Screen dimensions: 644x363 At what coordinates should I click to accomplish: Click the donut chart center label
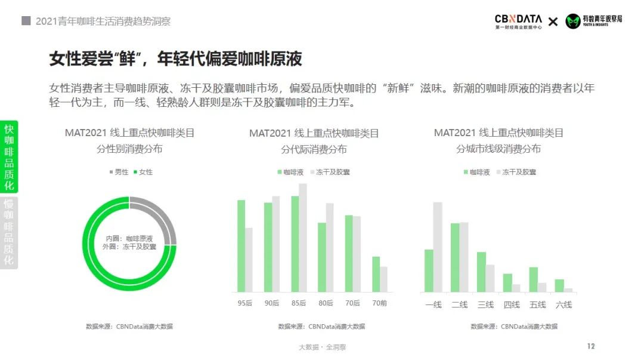coord(129,242)
